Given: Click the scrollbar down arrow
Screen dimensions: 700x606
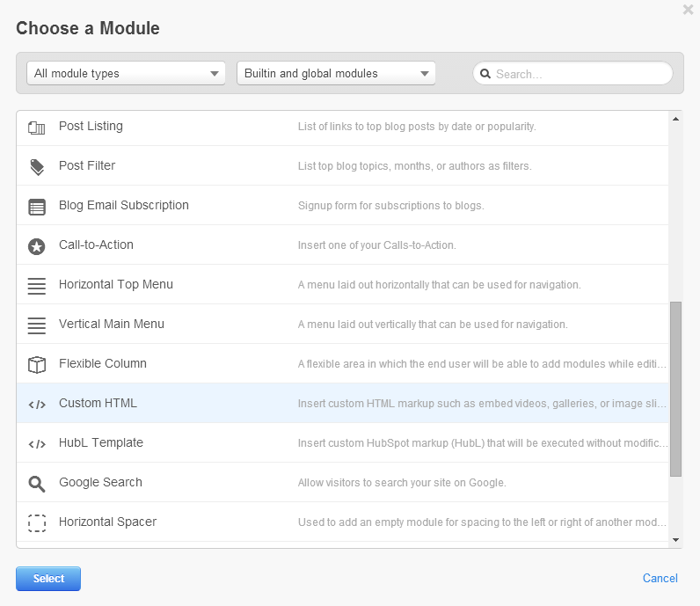Looking at the screenshot, I should coord(676,540).
